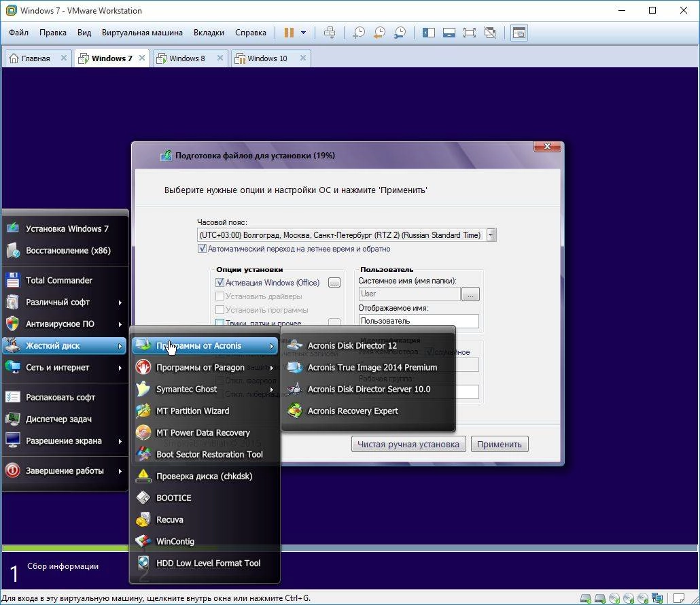Open the Справка menu
700x605 pixels.
(251, 33)
